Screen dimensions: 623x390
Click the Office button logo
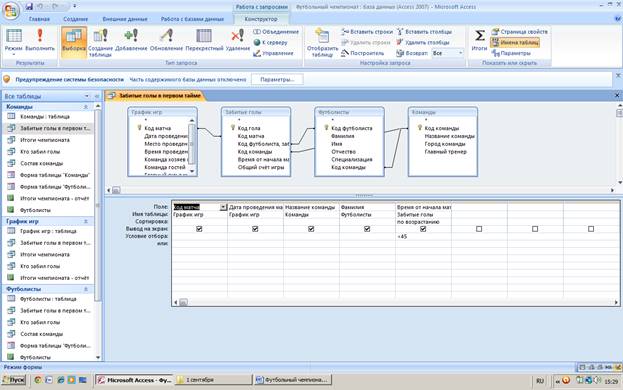point(11,10)
